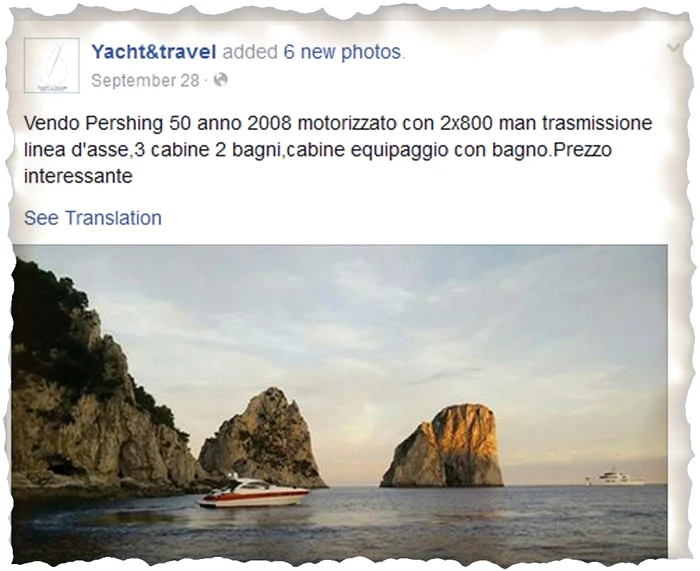Click the red and white speedboat in photo
700x571 pixels.
(x=254, y=493)
